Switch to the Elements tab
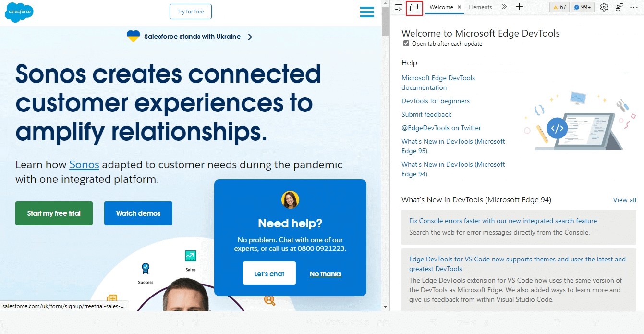The width and height of the screenshot is (644, 334). point(480,7)
